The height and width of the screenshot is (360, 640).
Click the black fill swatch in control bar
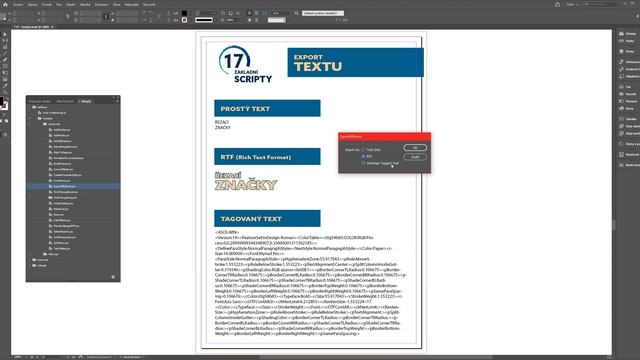[184, 13]
